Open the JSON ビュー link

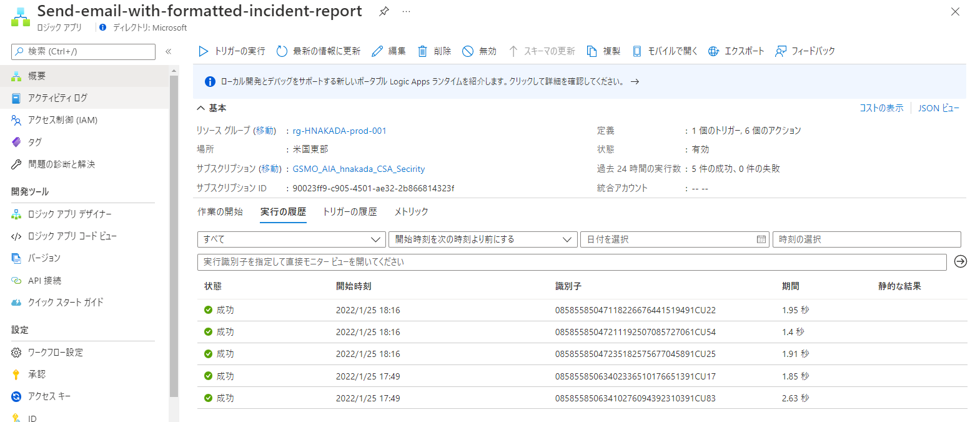coord(938,108)
